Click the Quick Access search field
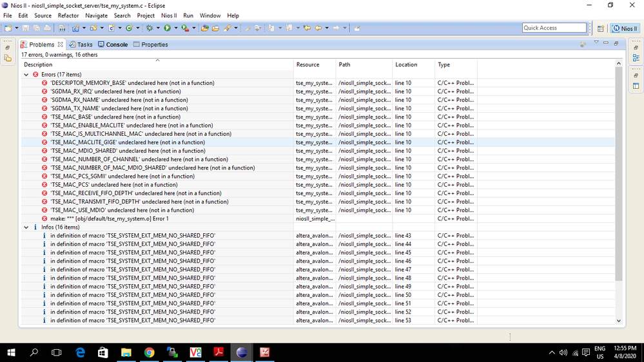The height and width of the screenshot is (362, 644). (554, 28)
